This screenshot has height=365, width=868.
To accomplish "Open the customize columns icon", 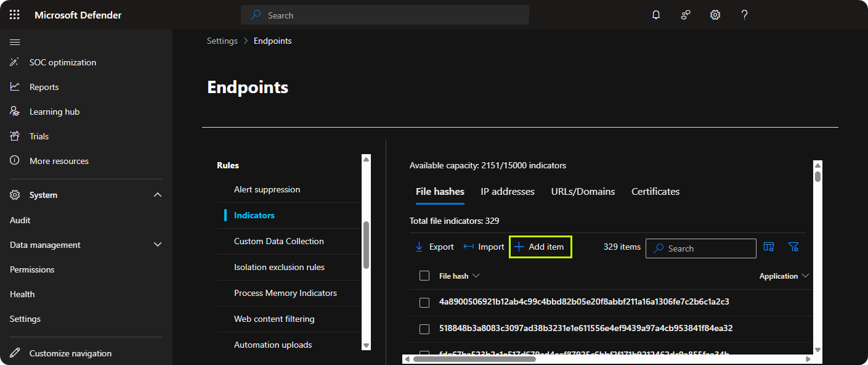I will tap(769, 247).
